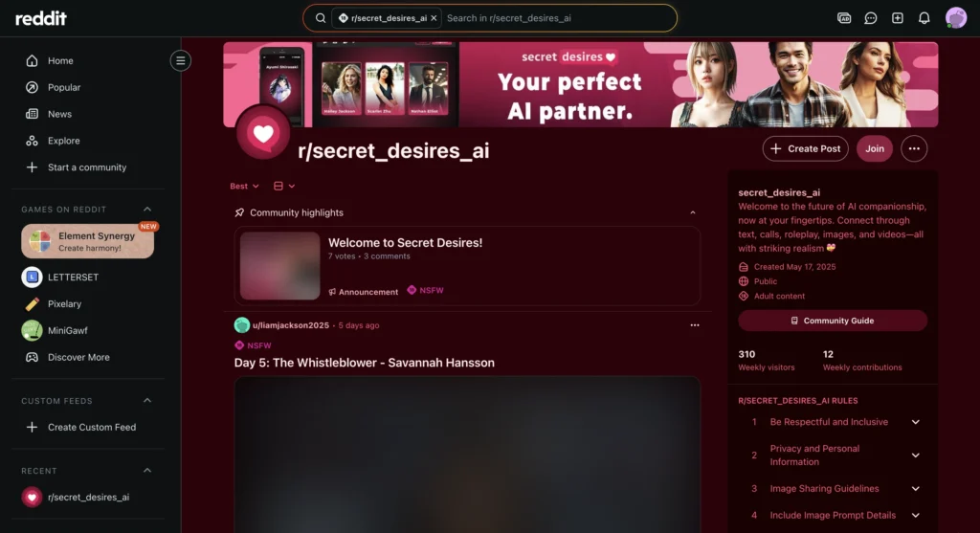Click the NSFW tag on Day 5 post

[253, 345]
